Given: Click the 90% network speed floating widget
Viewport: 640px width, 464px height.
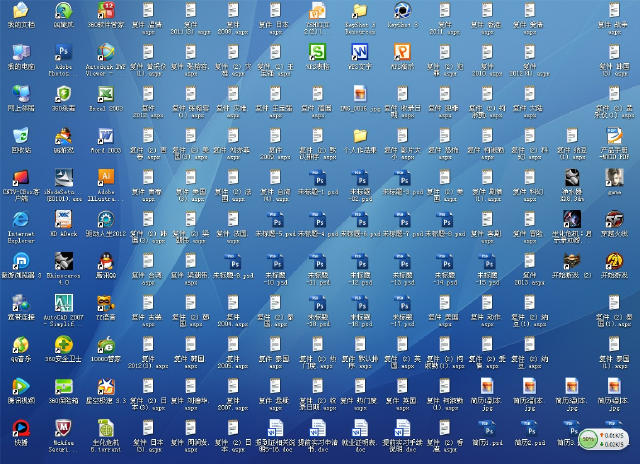Looking at the screenshot, I should (604, 439).
